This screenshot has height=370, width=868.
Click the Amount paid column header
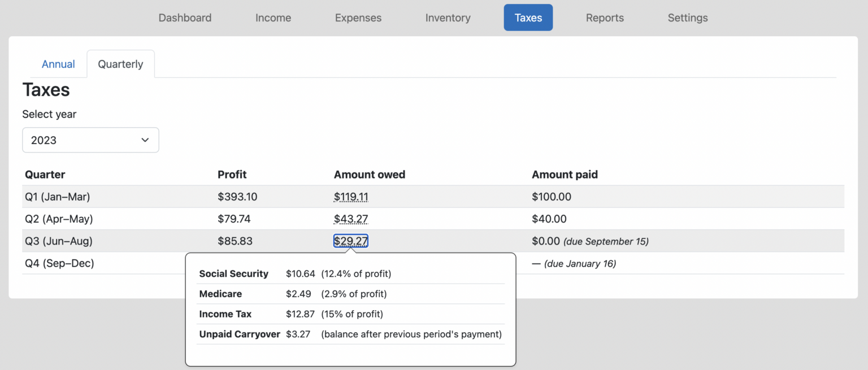[x=565, y=175]
